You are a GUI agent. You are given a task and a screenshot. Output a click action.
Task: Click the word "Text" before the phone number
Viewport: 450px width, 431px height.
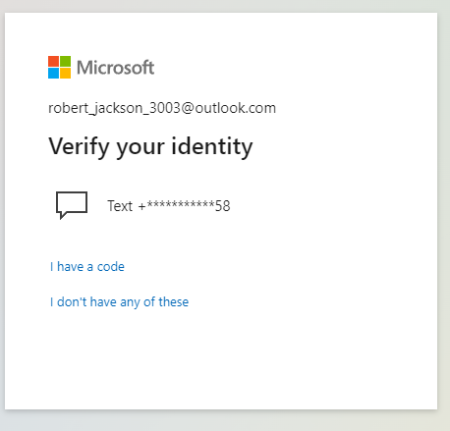coord(120,206)
